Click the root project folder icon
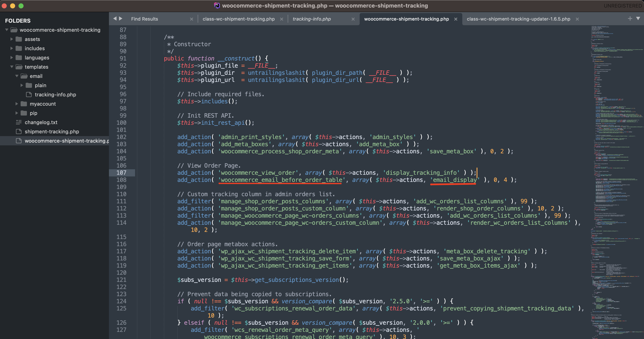This screenshot has height=339, width=644. pos(14,30)
